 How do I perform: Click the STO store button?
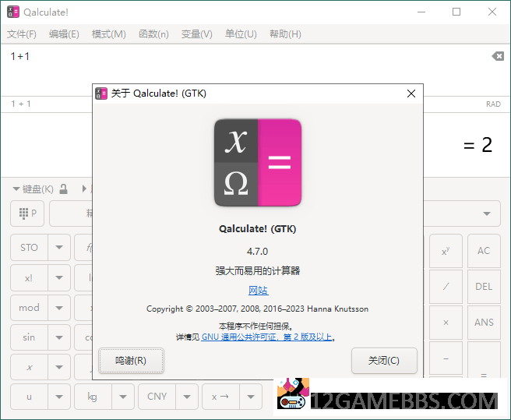(x=29, y=248)
